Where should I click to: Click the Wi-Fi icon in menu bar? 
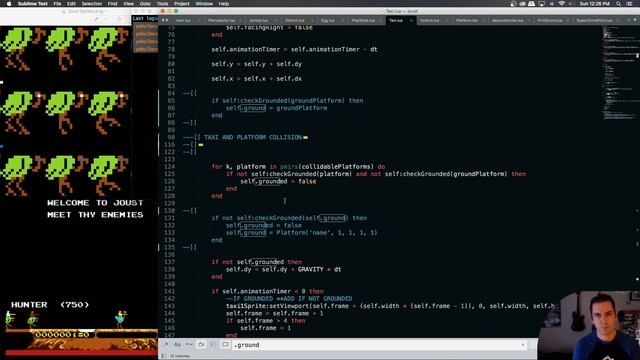tap(562, 4)
